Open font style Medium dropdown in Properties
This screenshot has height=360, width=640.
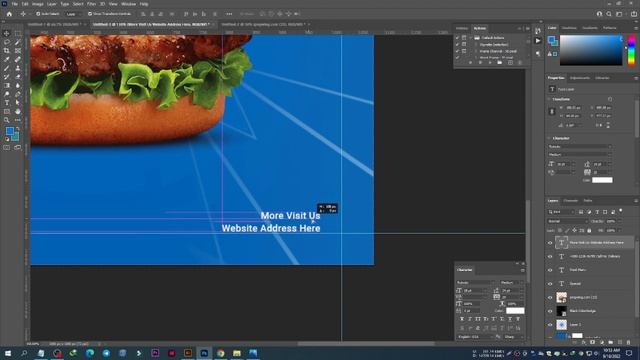[580, 155]
